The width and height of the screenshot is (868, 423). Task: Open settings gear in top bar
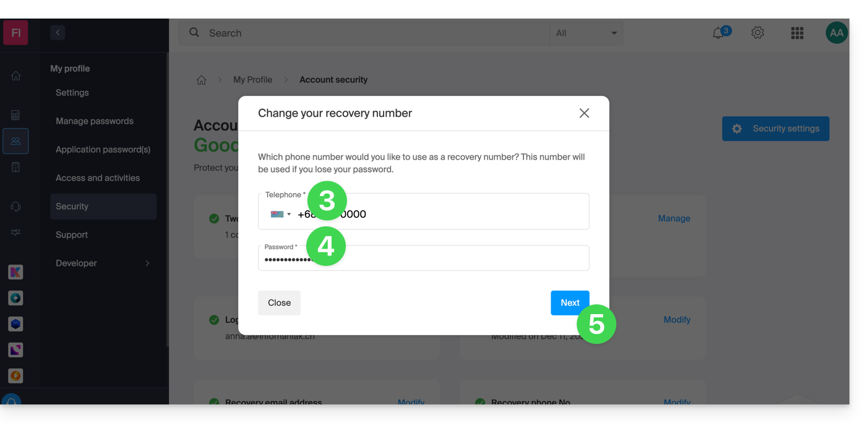pyautogui.click(x=758, y=33)
